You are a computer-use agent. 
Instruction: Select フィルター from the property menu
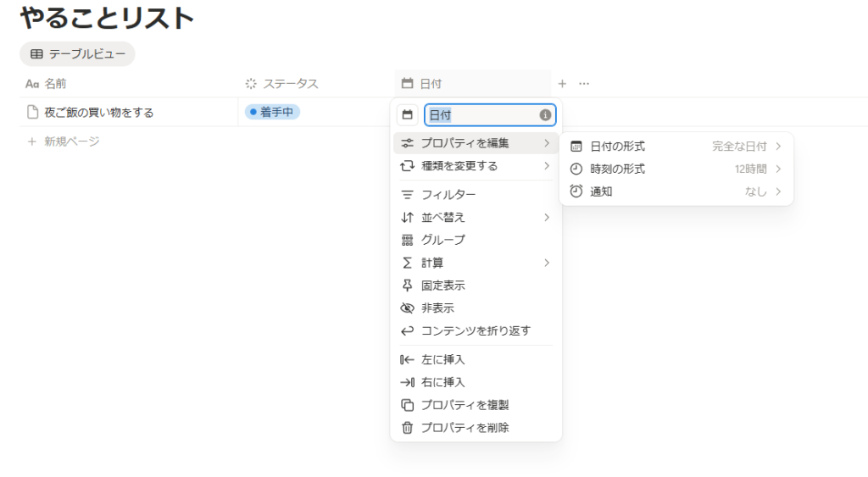coord(448,195)
